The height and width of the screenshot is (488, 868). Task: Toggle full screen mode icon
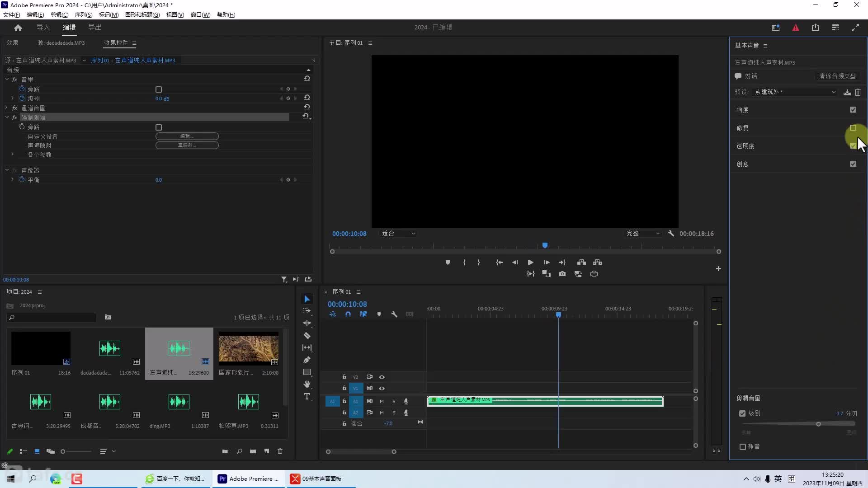click(x=855, y=28)
